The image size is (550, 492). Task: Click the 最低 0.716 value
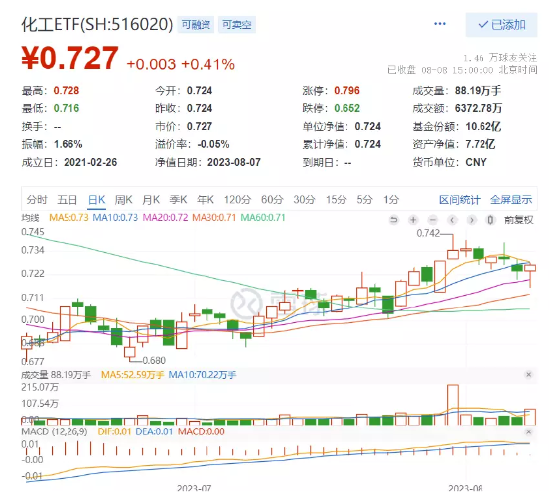click(x=66, y=108)
